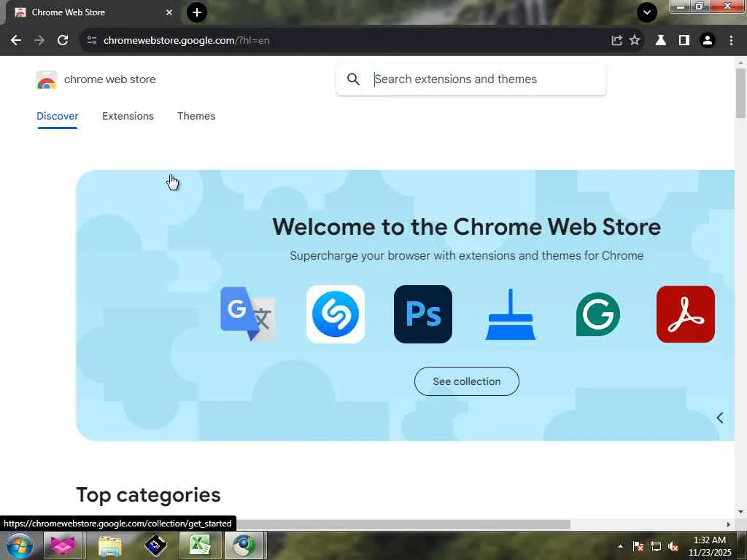The height and width of the screenshot is (560, 747).
Task: Click the network tray icon
Action: tap(656, 547)
